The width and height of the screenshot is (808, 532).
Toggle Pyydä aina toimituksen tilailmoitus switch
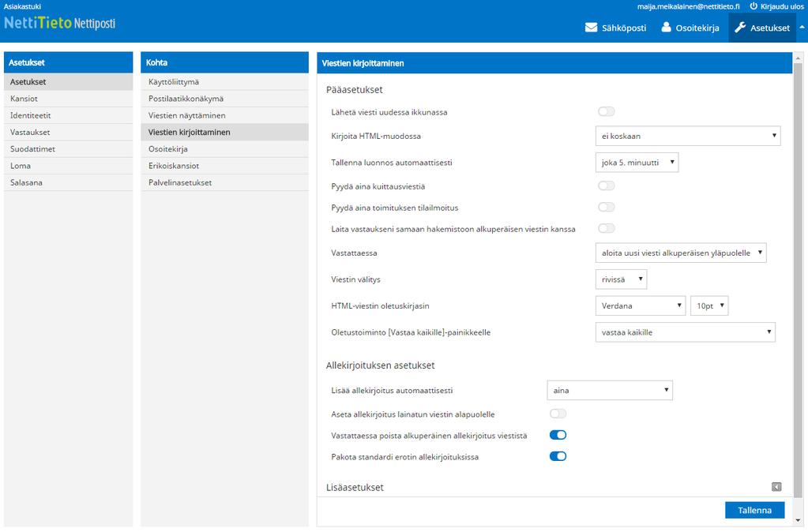coord(607,207)
